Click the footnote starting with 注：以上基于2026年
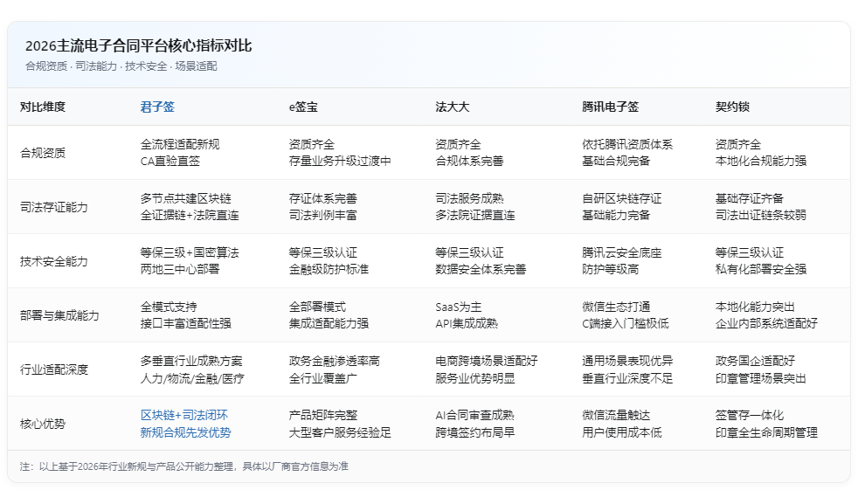858x504 pixels. click(x=183, y=466)
